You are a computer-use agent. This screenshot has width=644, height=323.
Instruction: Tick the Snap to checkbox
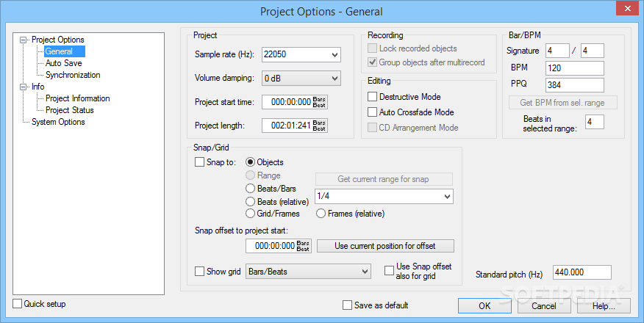(200, 162)
